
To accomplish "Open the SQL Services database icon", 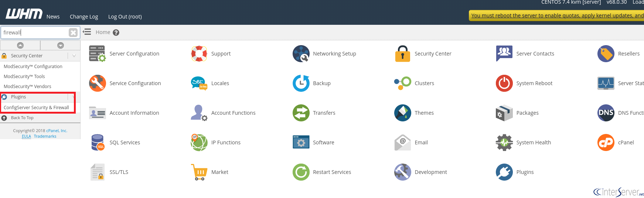I will click(98, 142).
